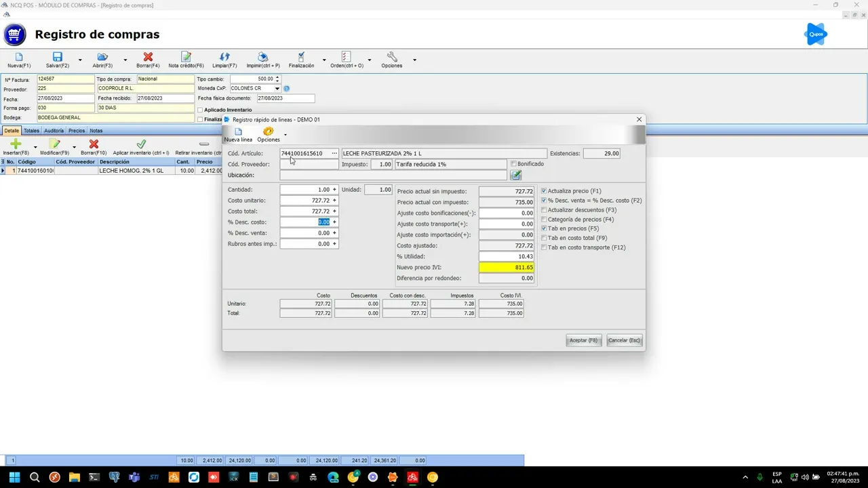
Task: Click the + button beside Costo unitario
Action: click(334, 201)
